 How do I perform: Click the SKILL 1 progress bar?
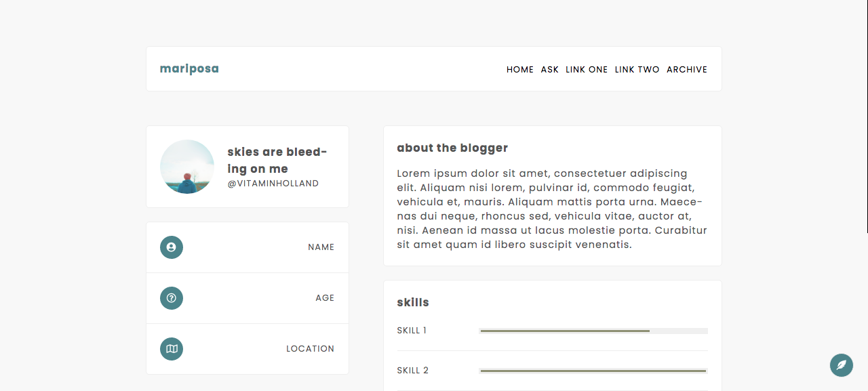[x=593, y=331]
